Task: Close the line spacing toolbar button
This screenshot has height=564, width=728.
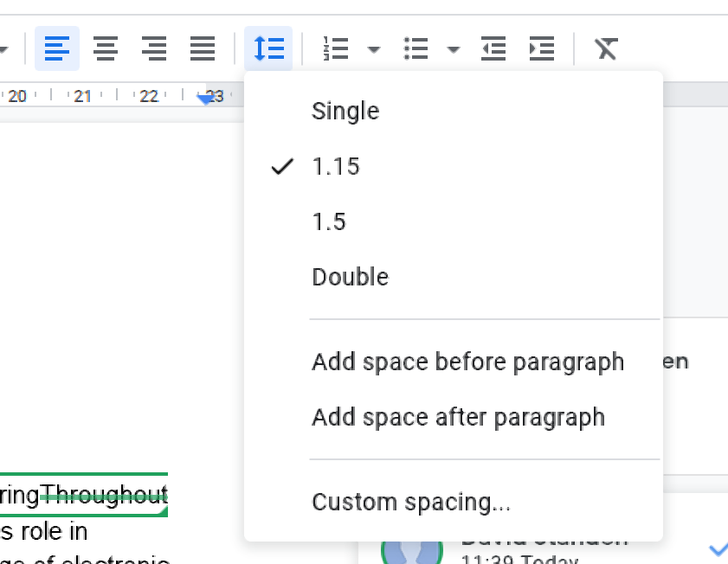Action: [x=268, y=49]
